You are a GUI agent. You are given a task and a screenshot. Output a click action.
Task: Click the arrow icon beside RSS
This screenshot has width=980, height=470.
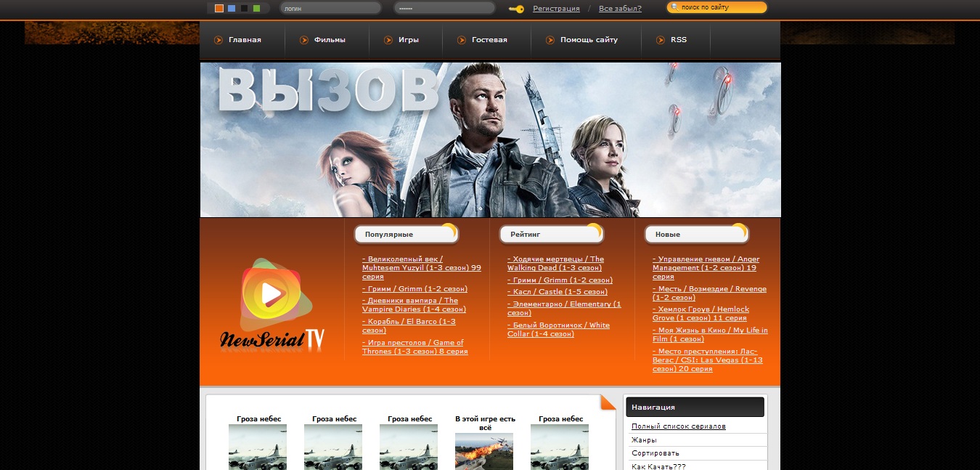(x=661, y=40)
